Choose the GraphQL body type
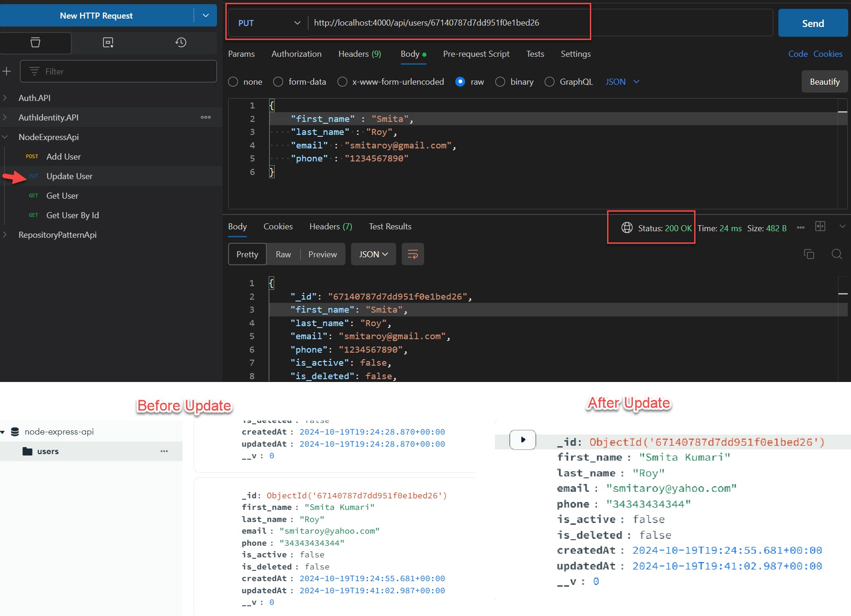851x616 pixels. tap(550, 82)
